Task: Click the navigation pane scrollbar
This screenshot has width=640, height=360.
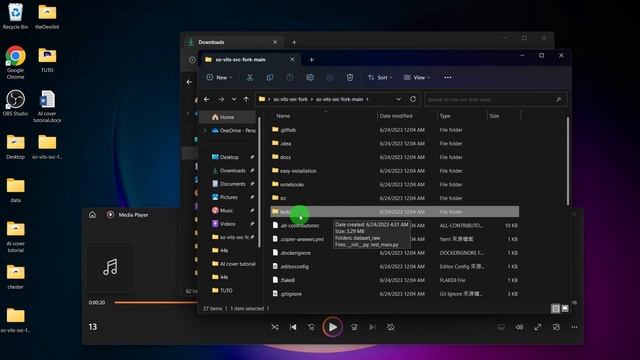Action: coord(259,182)
